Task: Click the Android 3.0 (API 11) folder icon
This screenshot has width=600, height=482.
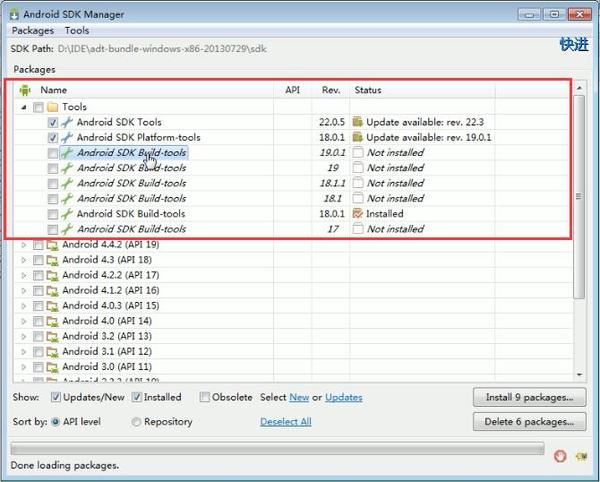Action: click(x=52, y=368)
